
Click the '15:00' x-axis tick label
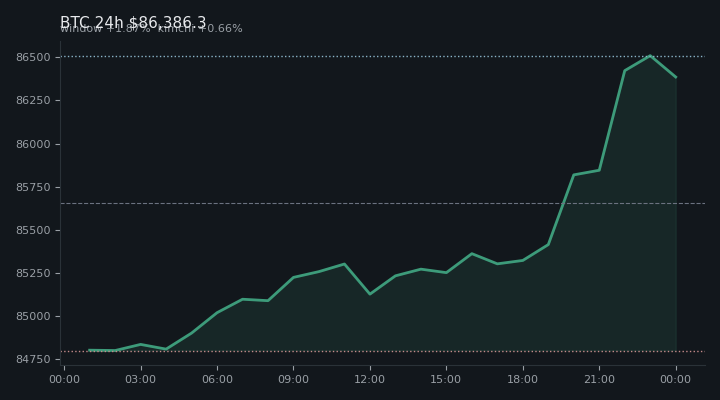(446, 379)
